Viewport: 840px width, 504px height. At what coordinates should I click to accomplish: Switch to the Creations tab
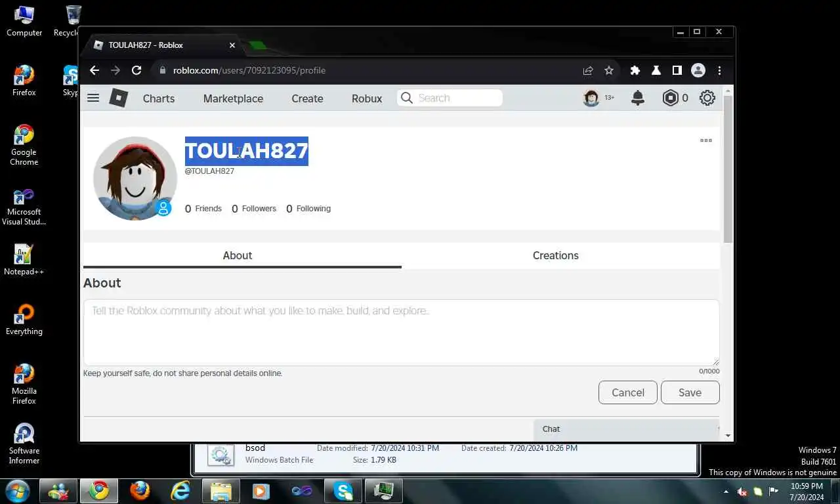coord(556,255)
